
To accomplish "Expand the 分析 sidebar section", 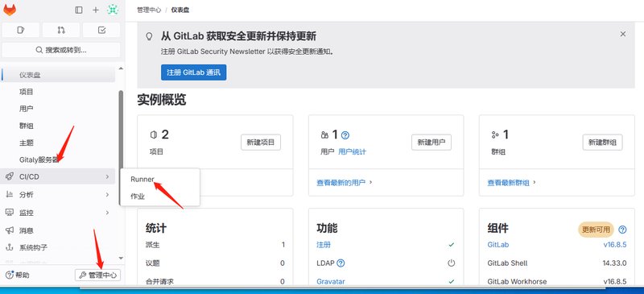I will [x=57, y=194].
